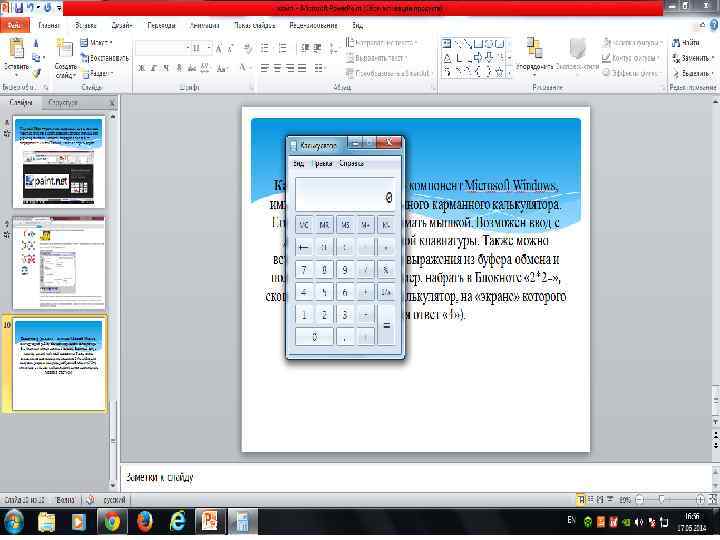Click the Undo icon in quick access toolbar

31,8
